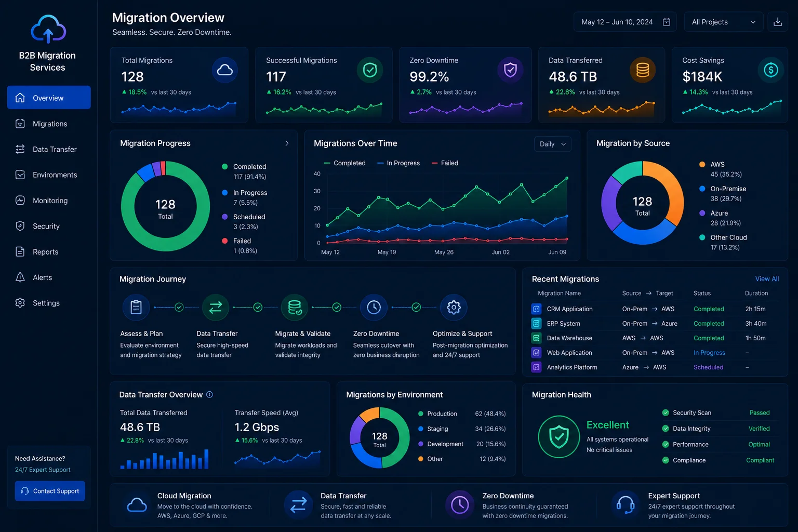Open View All recent migrations link
The height and width of the screenshot is (532, 798).
[x=767, y=279]
